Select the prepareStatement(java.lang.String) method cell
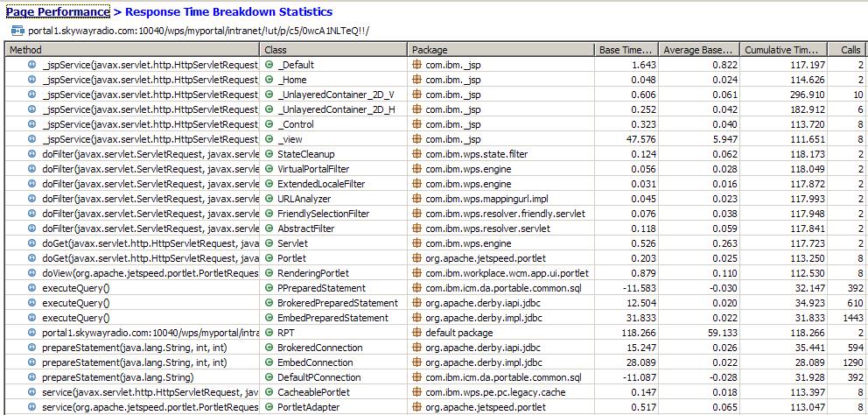Viewport: 868px width, 415px height. [132, 378]
